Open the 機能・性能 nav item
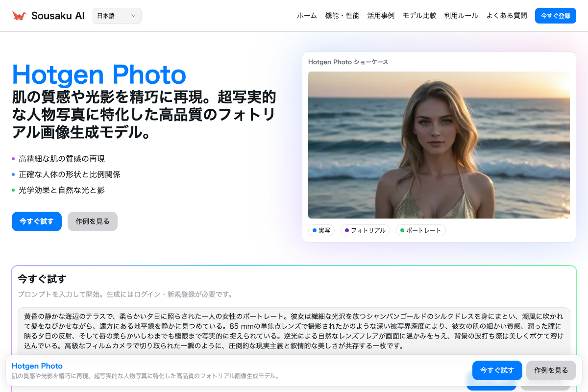Viewport: 588px width, 392px height. click(x=342, y=16)
